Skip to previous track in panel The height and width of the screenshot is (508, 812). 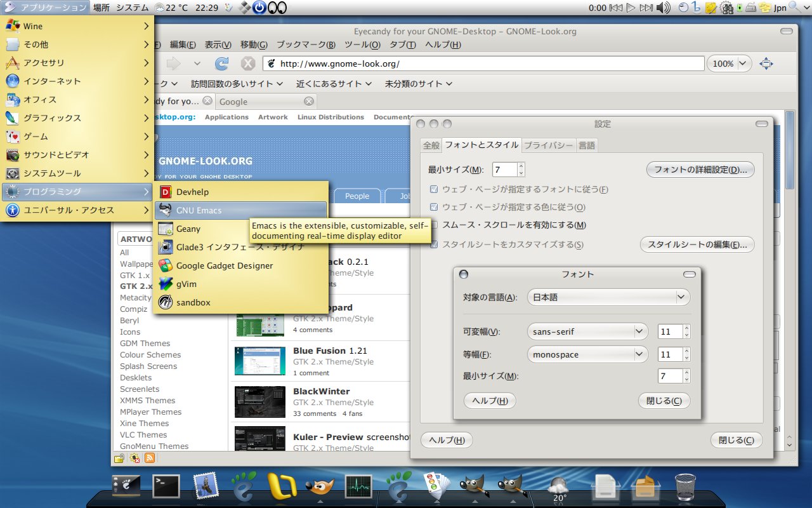[x=615, y=8]
